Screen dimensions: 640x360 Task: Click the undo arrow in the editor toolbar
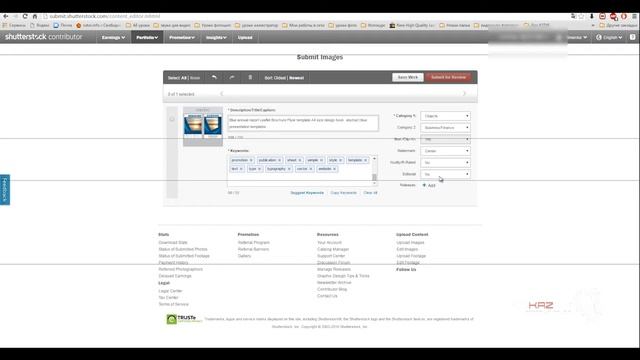(x=214, y=78)
